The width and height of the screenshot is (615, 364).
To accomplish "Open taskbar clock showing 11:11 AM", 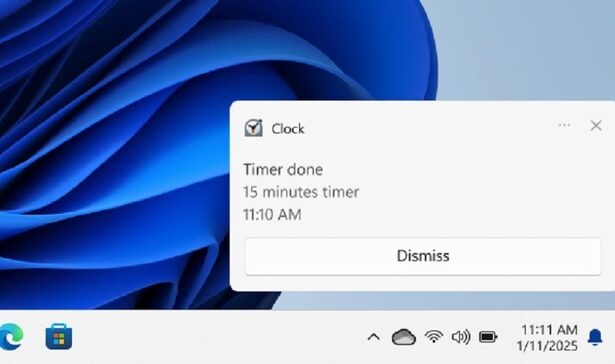I will (548, 337).
